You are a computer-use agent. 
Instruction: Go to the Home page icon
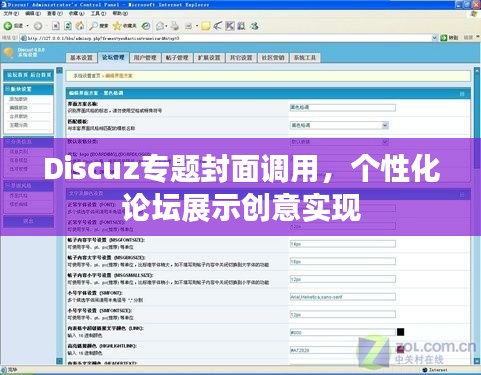pos(80,26)
